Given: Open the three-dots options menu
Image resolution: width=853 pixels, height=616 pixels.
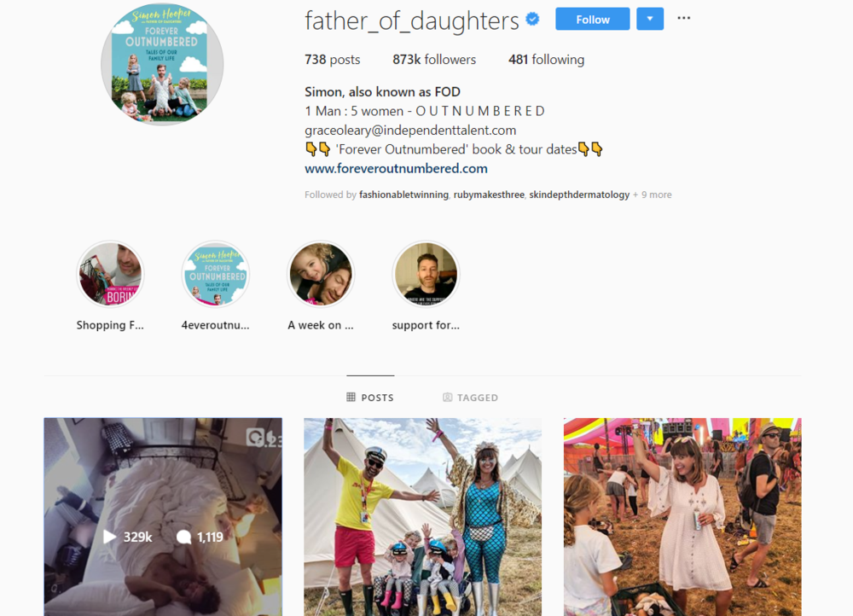Looking at the screenshot, I should [684, 19].
